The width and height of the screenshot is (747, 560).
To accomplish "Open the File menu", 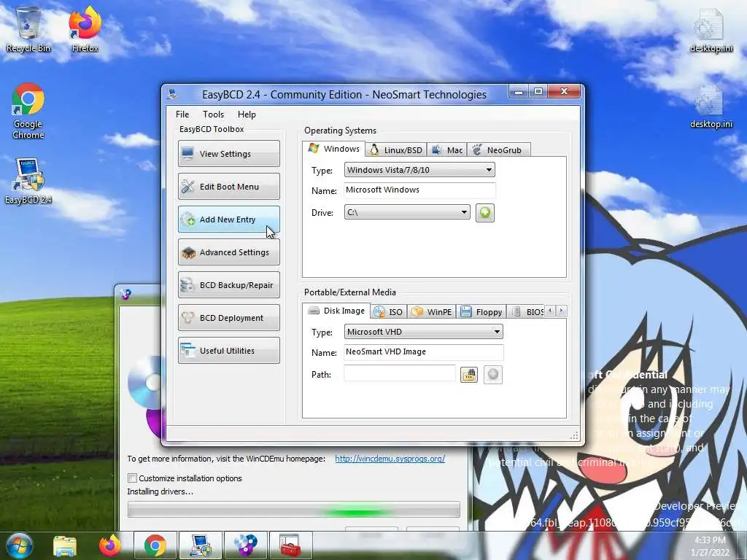I will pyautogui.click(x=182, y=114).
